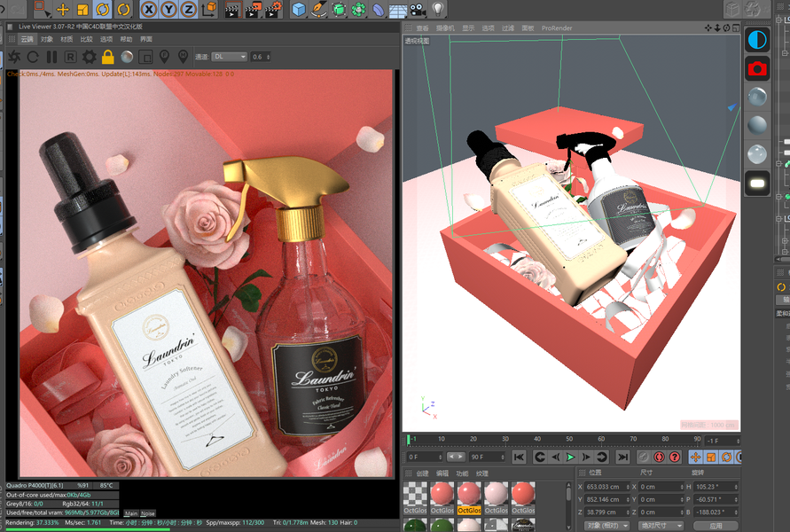Click the blue half-circle icon in side panel
Image resolution: width=790 pixels, height=532 pixels.
coord(756,40)
